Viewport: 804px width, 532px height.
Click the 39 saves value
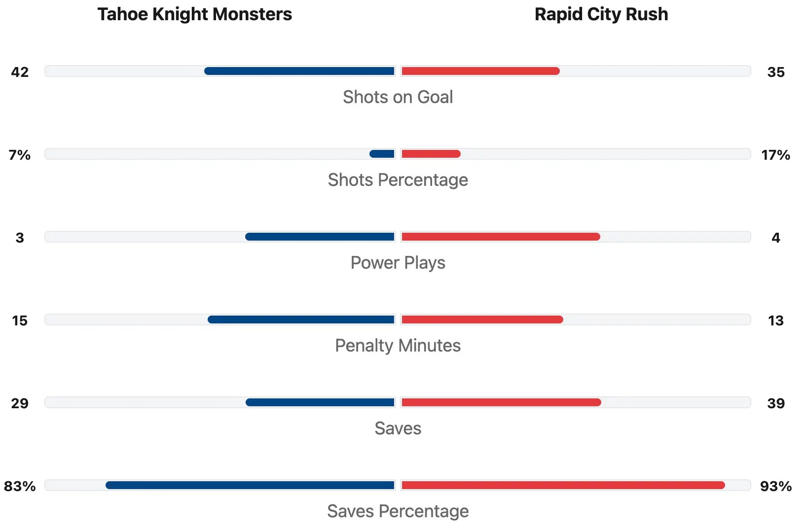click(775, 403)
